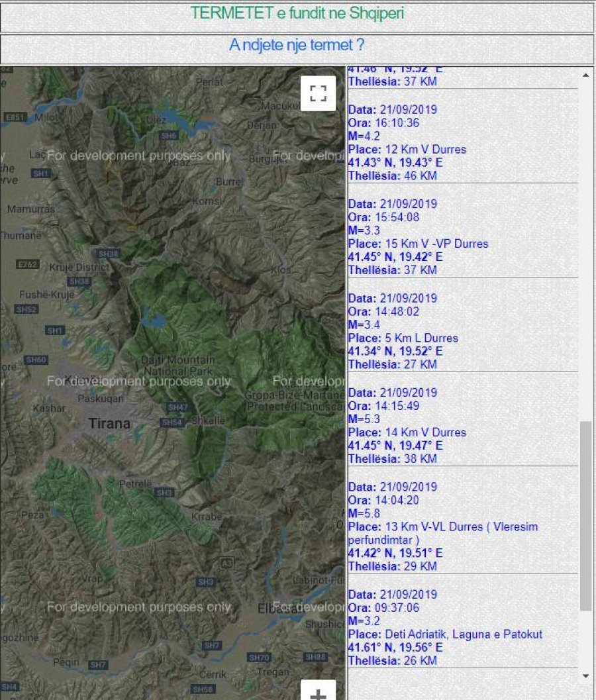This screenshot has width=596, height=700.
Task: Click the 'Milot' town label on map
Action: [46, 117]
